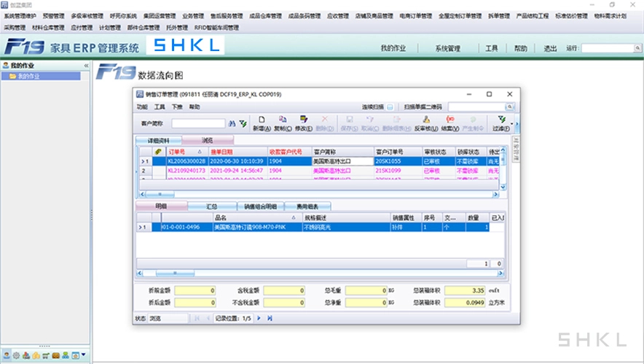Image resolution: width=644 pixels, height=364 pixels.
Task: Click 系统管理 link in header bar
Action: tap(448, 49)
